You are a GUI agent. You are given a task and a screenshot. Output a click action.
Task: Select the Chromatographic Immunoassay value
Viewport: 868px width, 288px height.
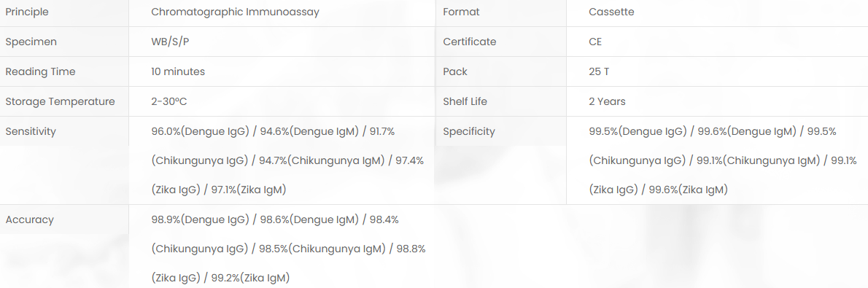pos(236,12)
